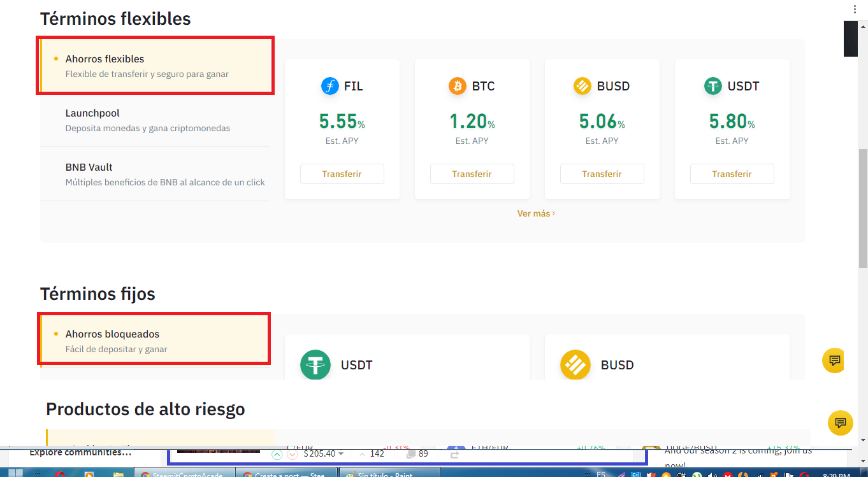868x477 pixels.
Task: Click the large USDT icon under Términos fijos
Action: [x=315, y=365]
